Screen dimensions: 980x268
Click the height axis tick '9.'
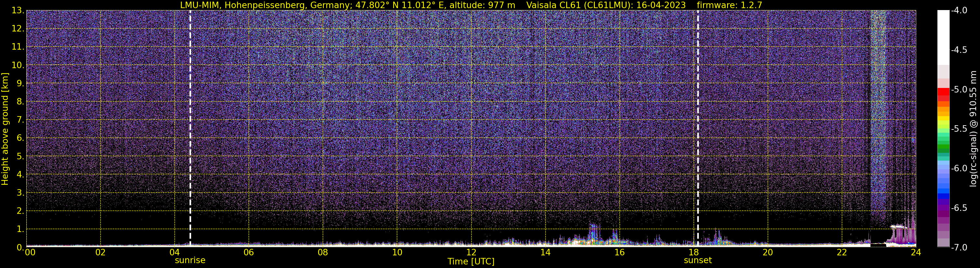tap(20, 83)
